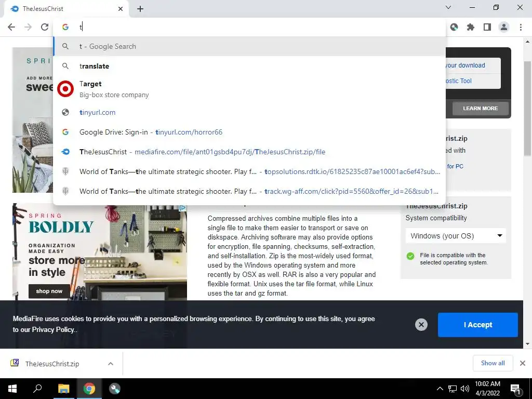The width and height of the screenshot is (532, 399).
Task: Click the globe icon next to the profile area
Action: (x=454, y=27)
